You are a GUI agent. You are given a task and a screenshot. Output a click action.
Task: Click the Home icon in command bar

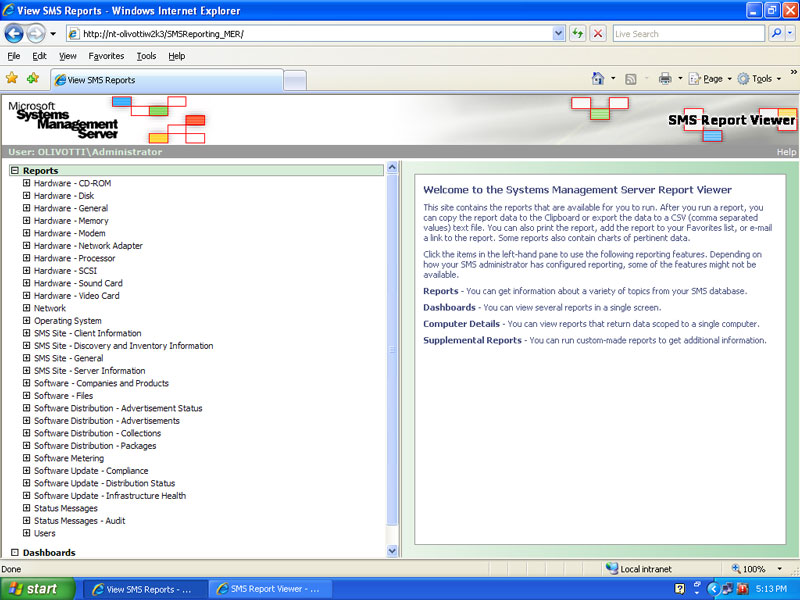pos(598,79)
